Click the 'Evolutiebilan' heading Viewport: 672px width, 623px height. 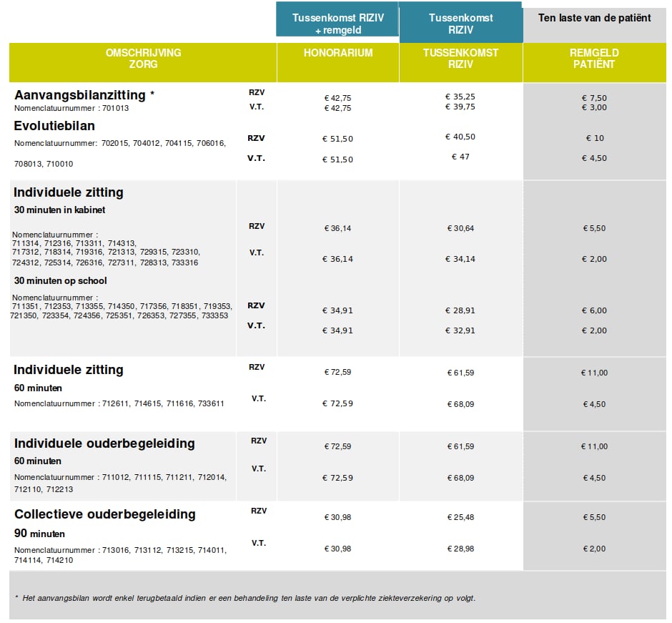point(54,126)
